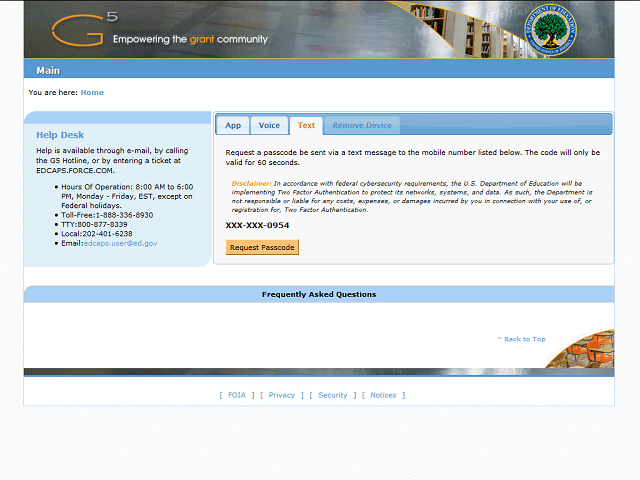Open the FOIA footer link
Image resolution: width=640 pixels, height=480 pixels.
[x=237, y=395]
